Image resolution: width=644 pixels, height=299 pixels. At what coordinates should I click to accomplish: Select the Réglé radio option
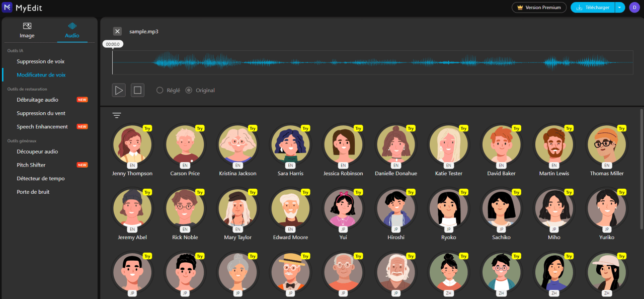[x=160, y=90]
